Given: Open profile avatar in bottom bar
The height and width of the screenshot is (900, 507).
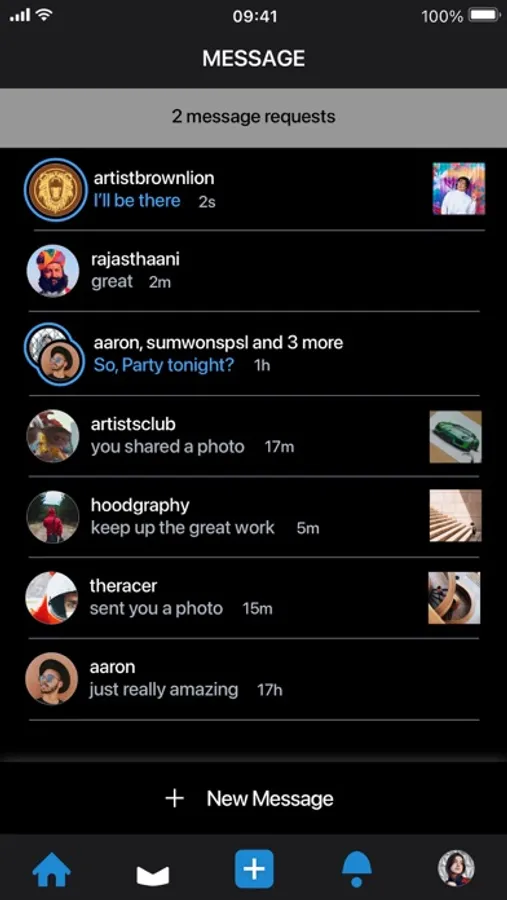Looking at the screenshot, I should point(456,869).
